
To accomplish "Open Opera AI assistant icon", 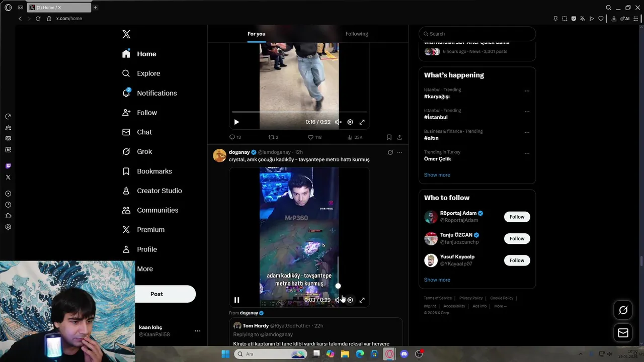I will 624,19.
